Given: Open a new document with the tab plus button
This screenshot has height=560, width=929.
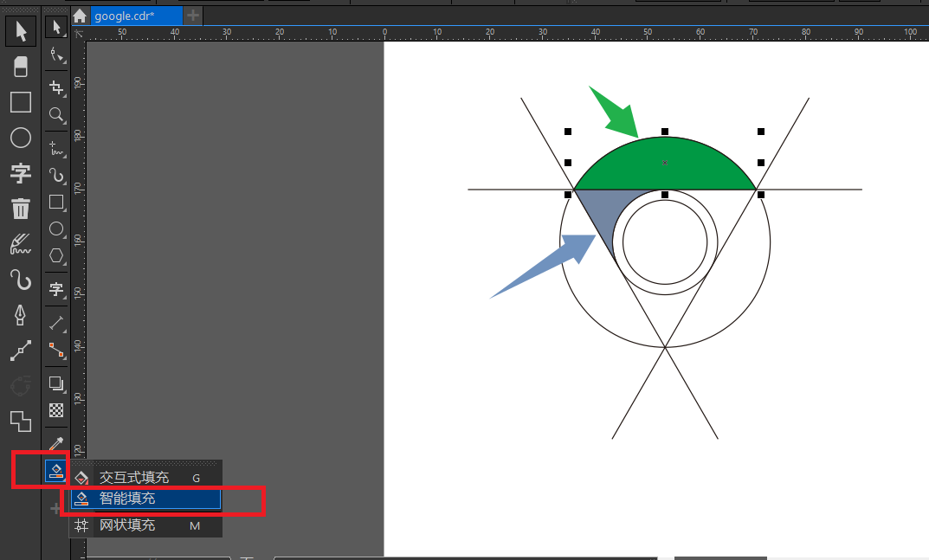Looking at the screenshot, I should [x=192, y=16].
